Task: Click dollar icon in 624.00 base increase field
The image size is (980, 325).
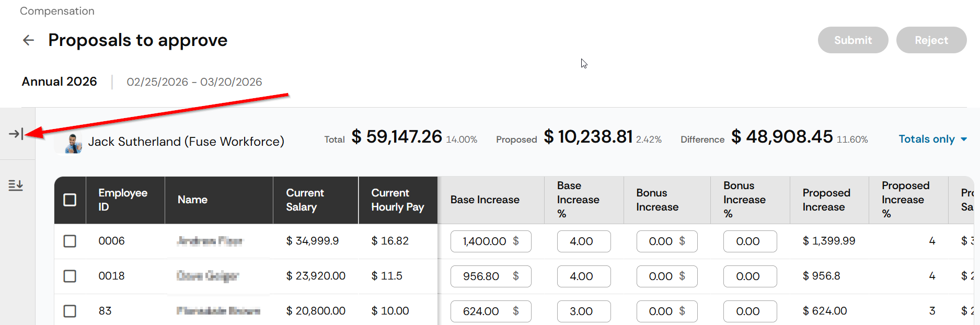Action: [516, 311]
